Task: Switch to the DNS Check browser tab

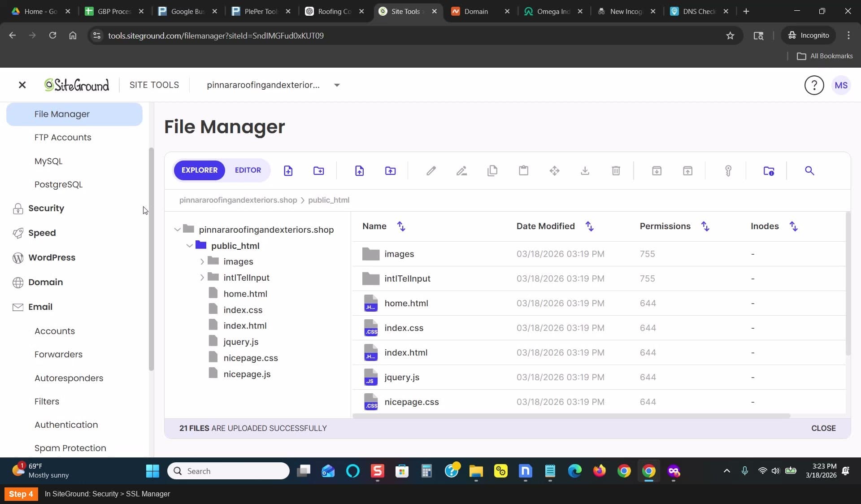Action: (x=699, y=12)
